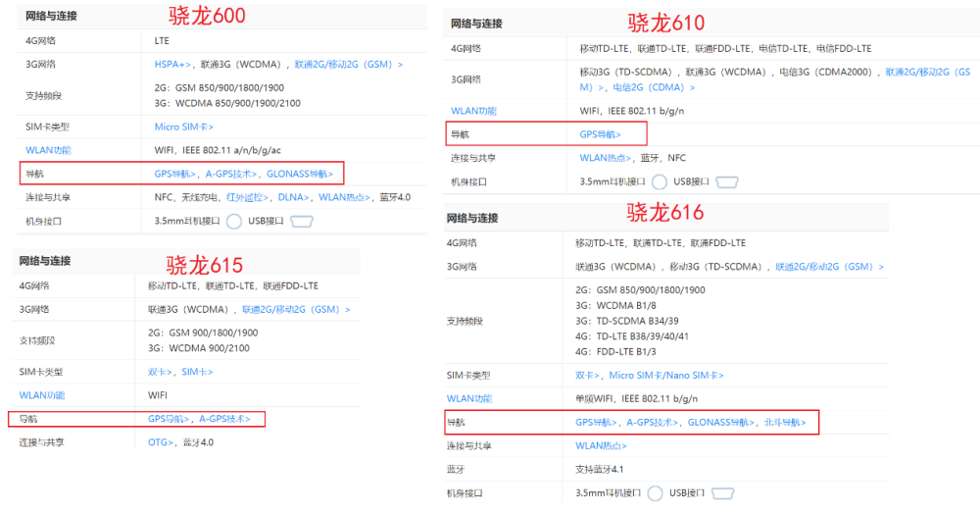Open the 北斗导航 link

[x=785, y=423]
